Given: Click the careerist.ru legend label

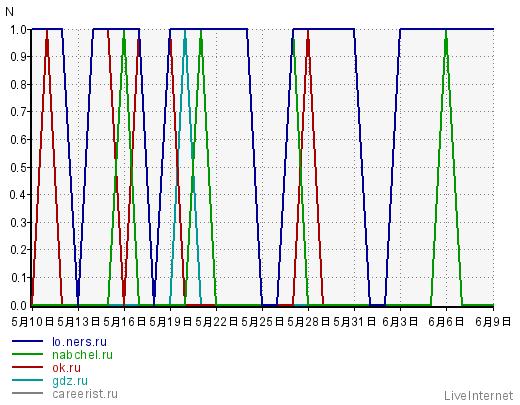Looking at the screenshot, I should 85,394.
